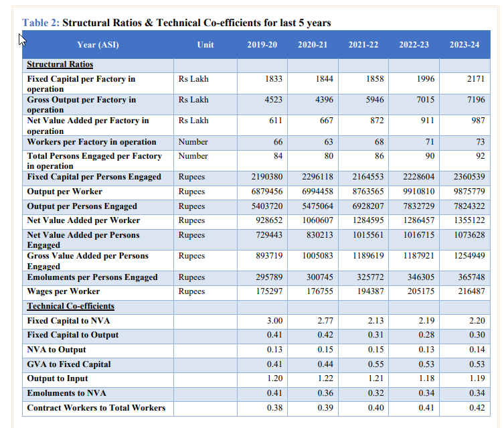Click the Unit column header
The height and width of the screenshot is (428, 504).
(205, 45)
